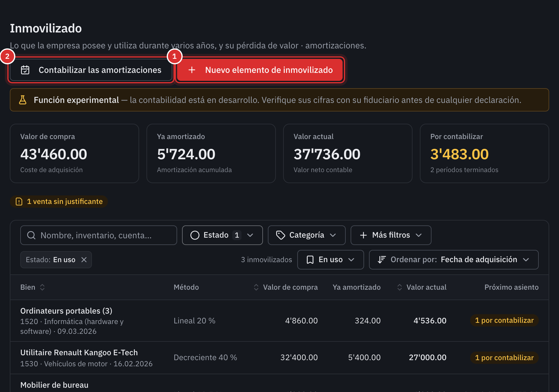
Task: Click the tag icon in Categoría filter
Action: tap(281, 235)
